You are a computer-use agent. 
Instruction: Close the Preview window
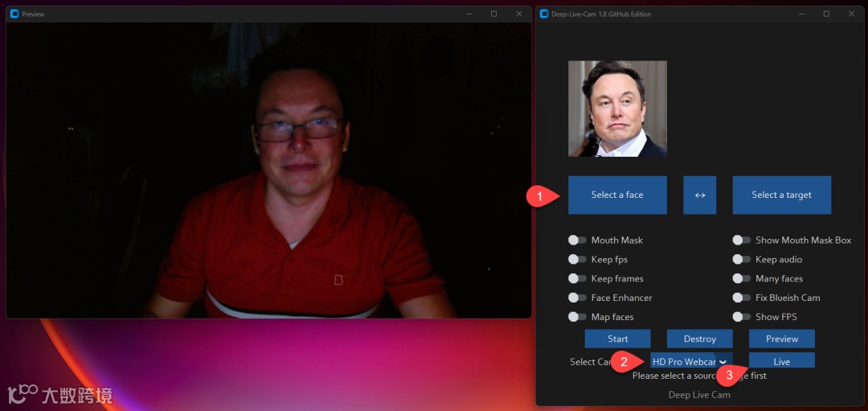pos(518,14)
